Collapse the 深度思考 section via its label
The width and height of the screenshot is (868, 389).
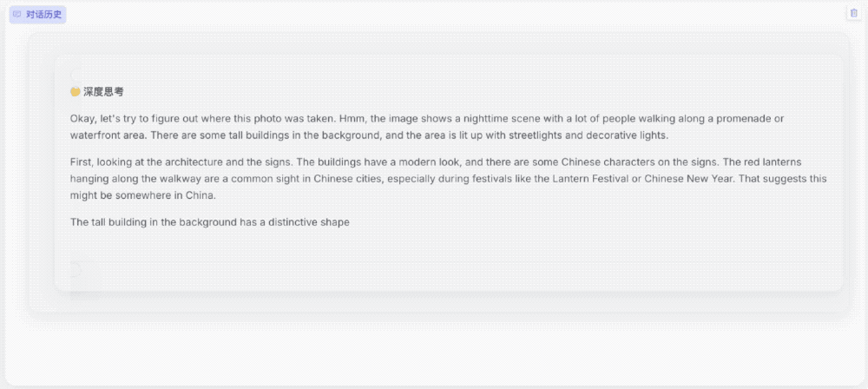pos(103,91)
